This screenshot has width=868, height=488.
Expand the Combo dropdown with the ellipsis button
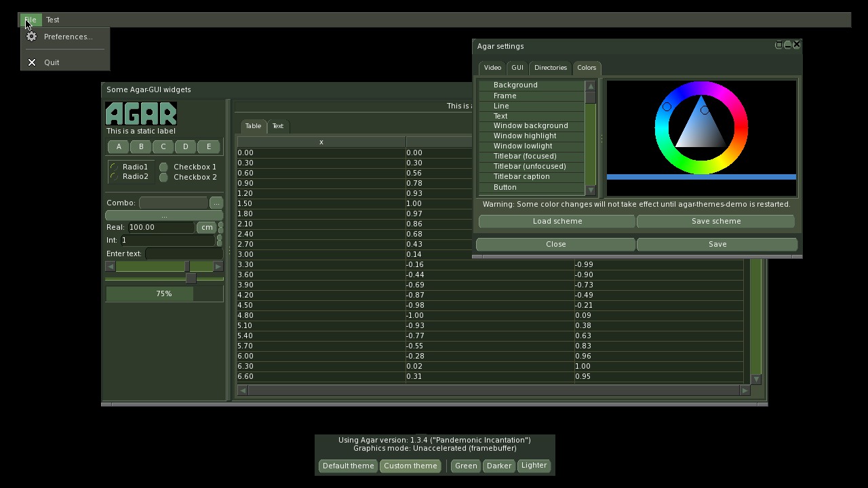click(216, 203)
